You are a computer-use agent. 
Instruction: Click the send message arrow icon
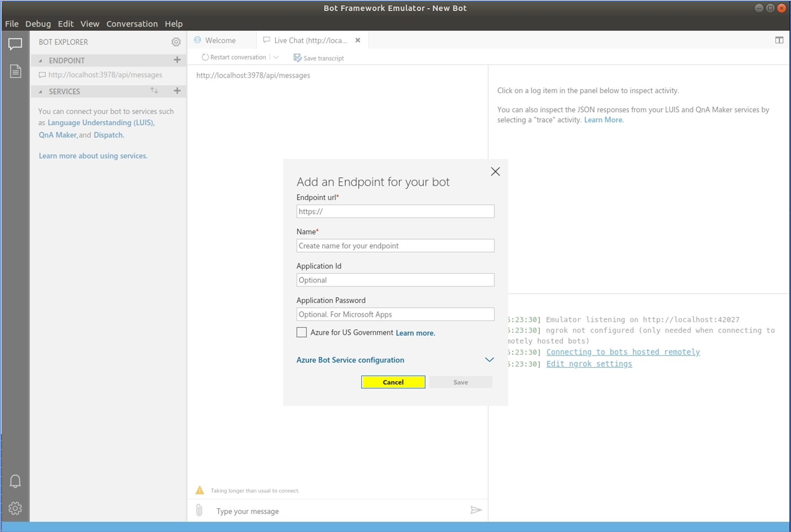click(476, 510)
